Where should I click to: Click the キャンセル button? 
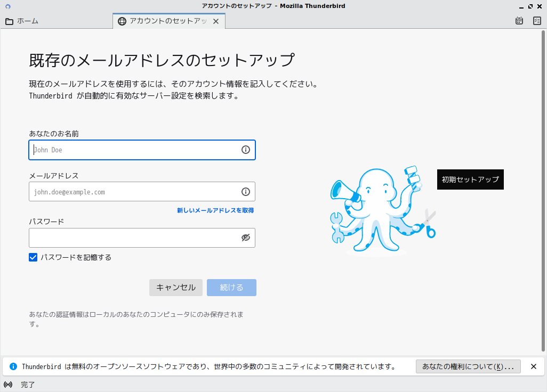176,288
